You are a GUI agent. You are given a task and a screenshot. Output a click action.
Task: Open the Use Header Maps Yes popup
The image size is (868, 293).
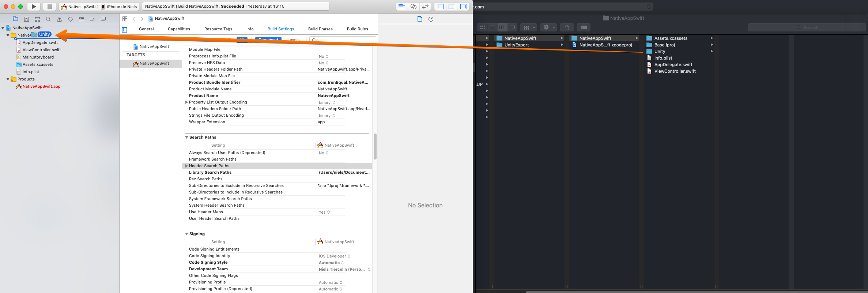coord(324,212)
